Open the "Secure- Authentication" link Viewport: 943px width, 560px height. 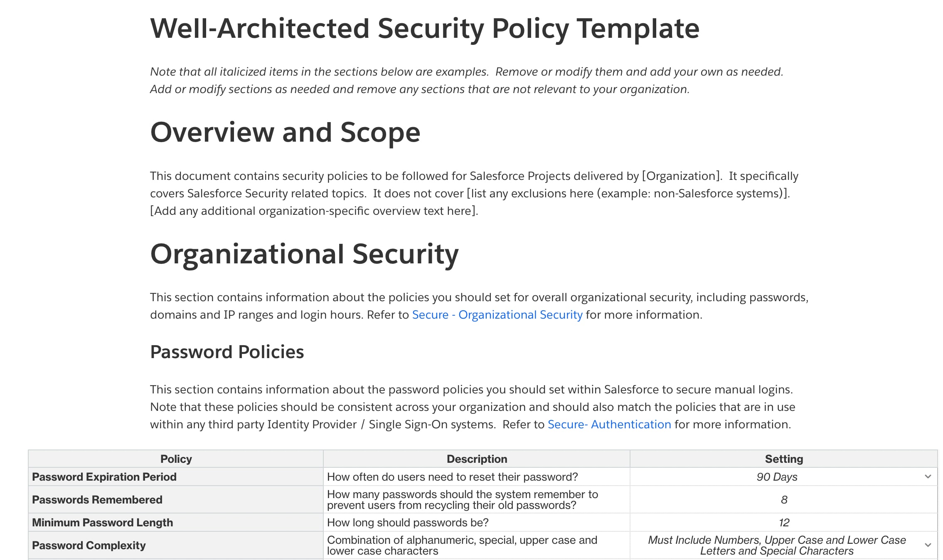(x=608, y=424)
